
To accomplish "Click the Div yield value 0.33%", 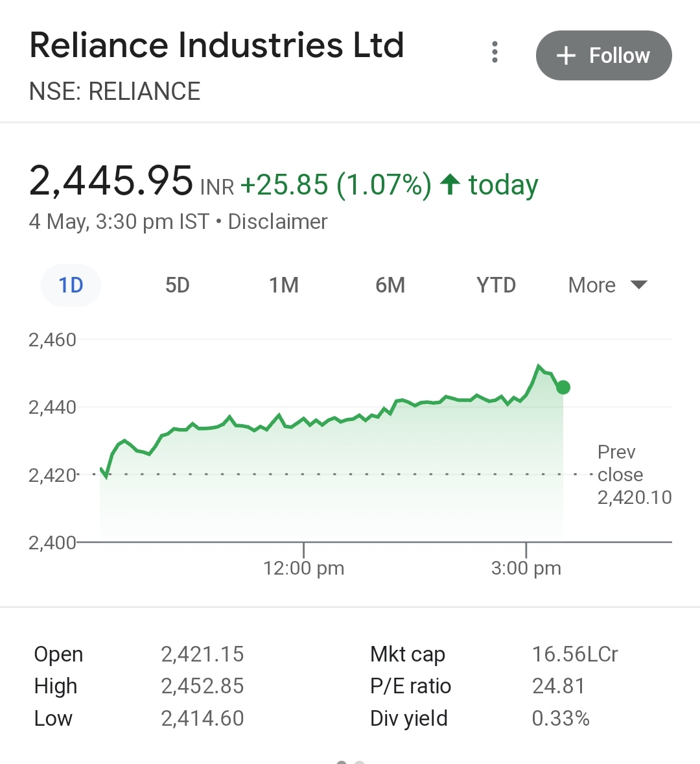I will pyautogui.click(x=561, y=719).
